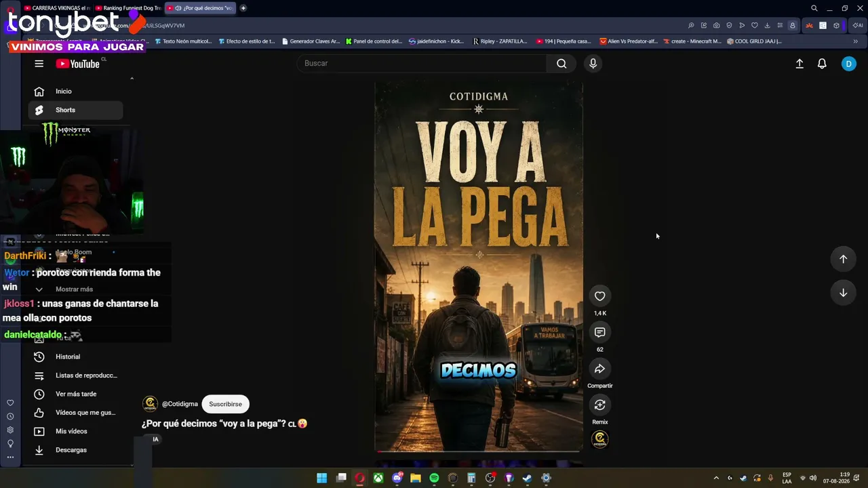The width and height of the screenshot is (868, 488).
Task: Open the Opera sidebar heart icon
Action: coord(10,403)
